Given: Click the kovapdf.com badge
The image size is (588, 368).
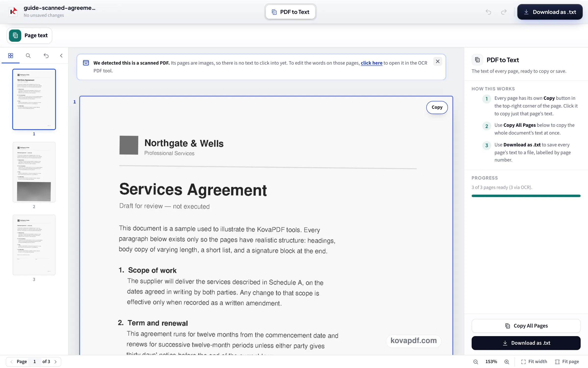Looking at the screenshot, I should (414, 341).
